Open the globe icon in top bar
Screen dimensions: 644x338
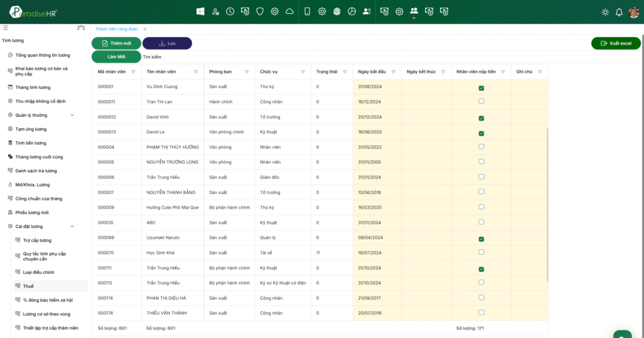[x=337, y=11]
